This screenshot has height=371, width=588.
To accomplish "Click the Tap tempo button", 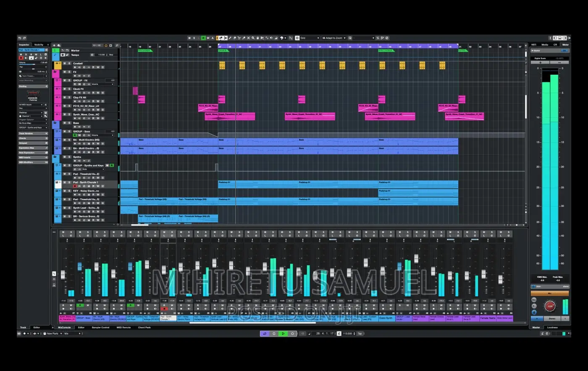I will (360, 334).
